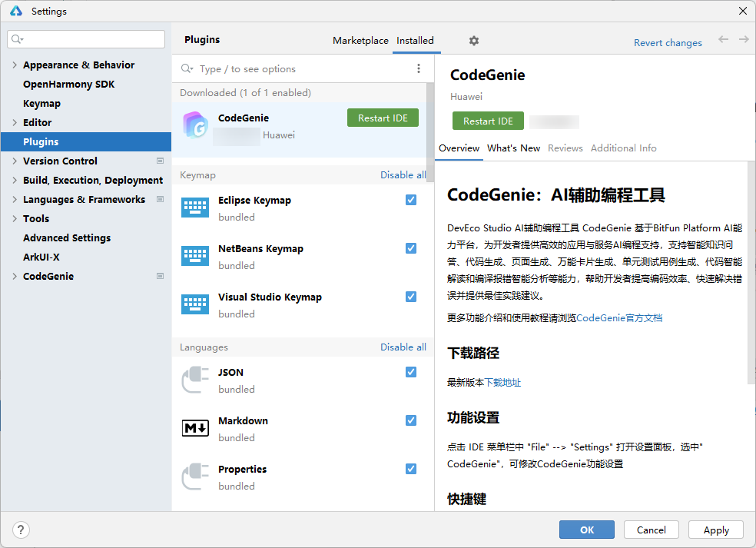Select OpenHarmony SDK in settings tree

(x=68, y=84)
